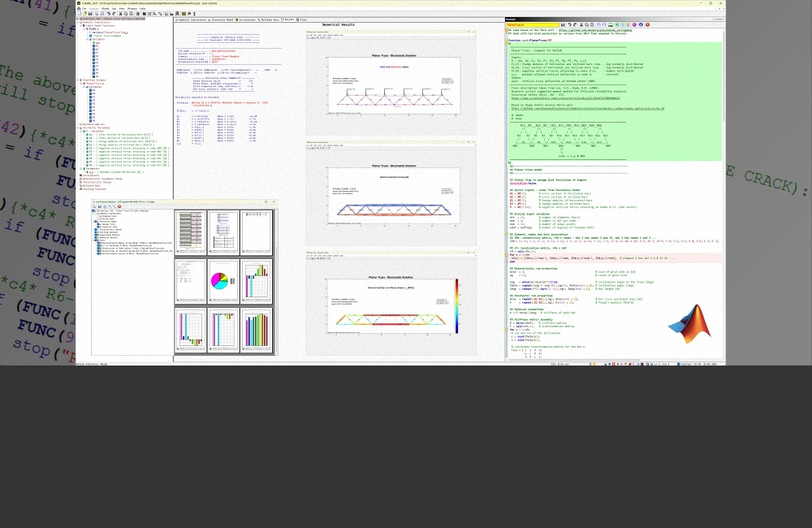Click the Matlab Interface: Ready status text
This screenshot has width=812, height=528.
point(92,364)
